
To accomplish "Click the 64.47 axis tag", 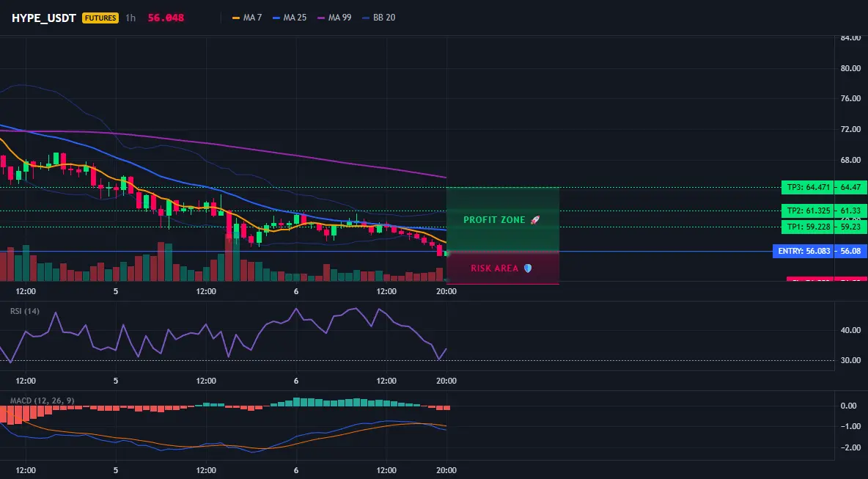I will click(851, 187).
